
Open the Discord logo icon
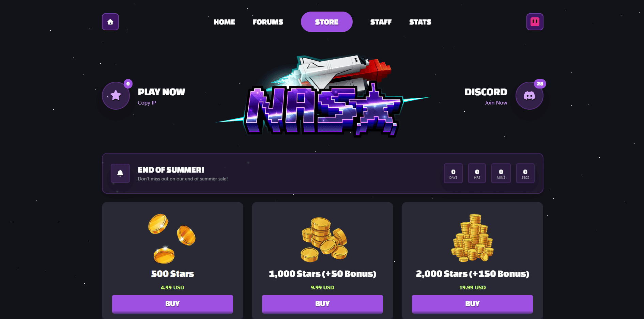pyautogui.click(x=530, y=96)
